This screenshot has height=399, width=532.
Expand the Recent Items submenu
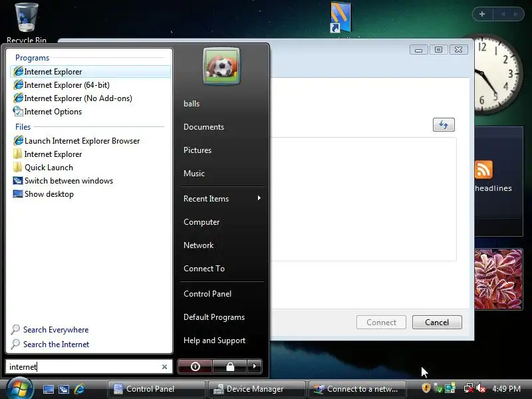pyautogui.click(x=222, y=198)
